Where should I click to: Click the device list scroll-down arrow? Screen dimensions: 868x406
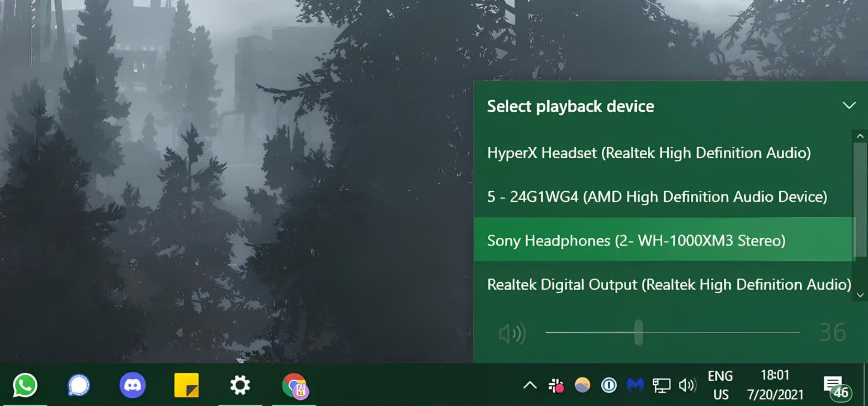(860, 295)
